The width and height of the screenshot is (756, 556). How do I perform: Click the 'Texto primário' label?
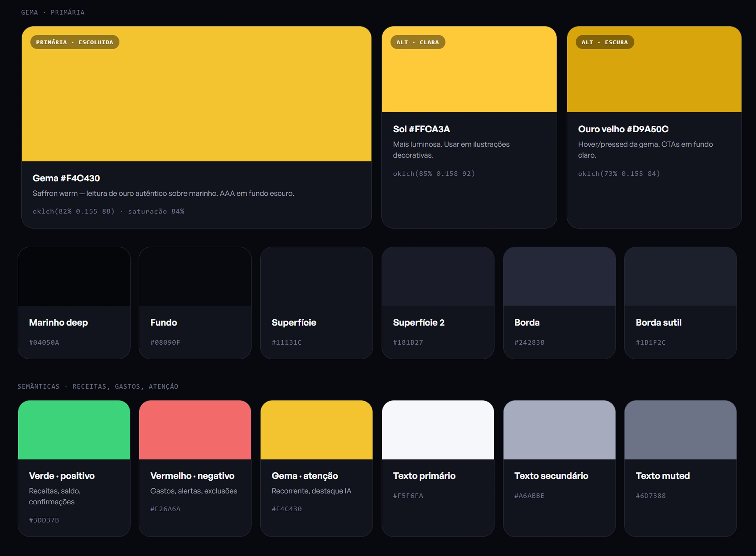click(x=424, y=476)
